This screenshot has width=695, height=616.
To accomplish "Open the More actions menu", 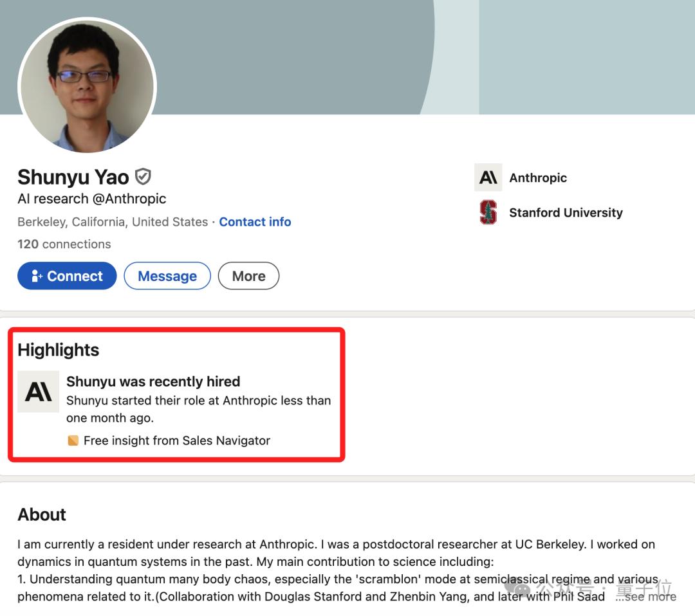I will 248,276.
